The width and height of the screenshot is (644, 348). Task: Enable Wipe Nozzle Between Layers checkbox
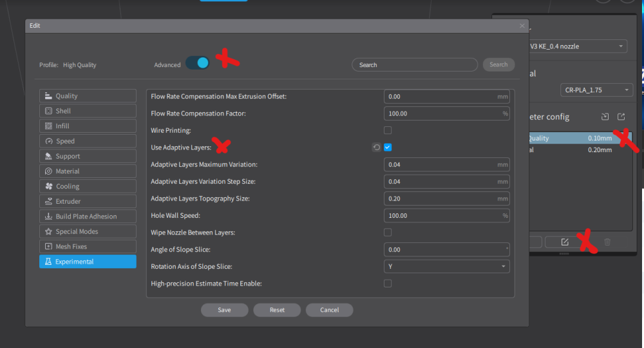click(388, 233)
